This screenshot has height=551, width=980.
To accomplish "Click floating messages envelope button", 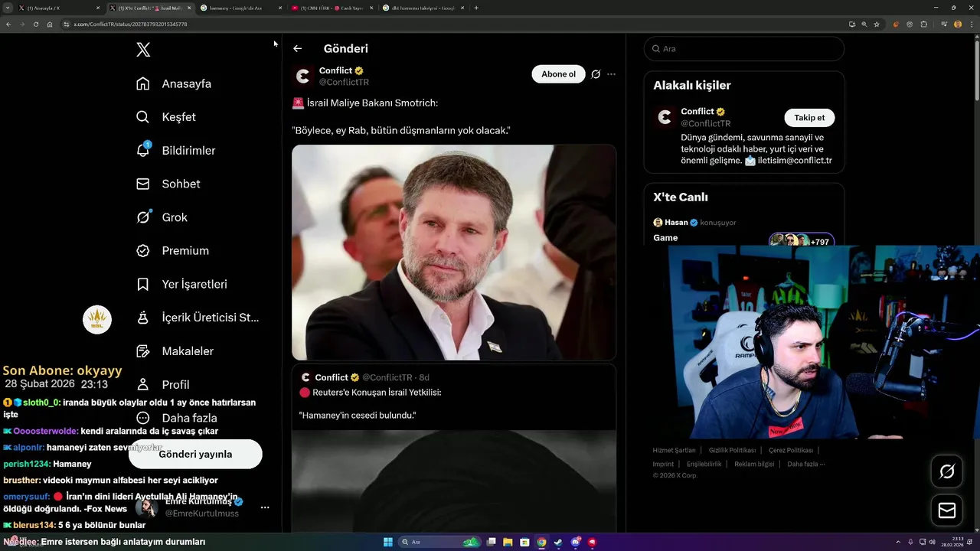I will [x=947, y=510].
